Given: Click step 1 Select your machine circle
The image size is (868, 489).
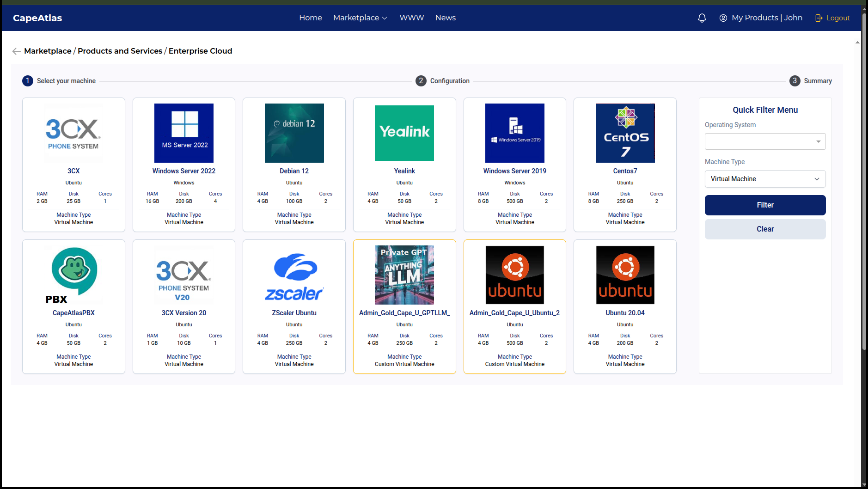Looking at the screenshot, I should (x=28, y=81).
